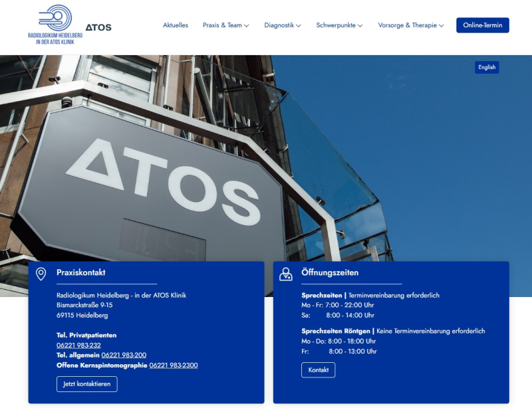Click Fr: 8:00 - 13:00 Uhr text
The width and height of the screenshot is (532, 418).
(x=339, y=352)
